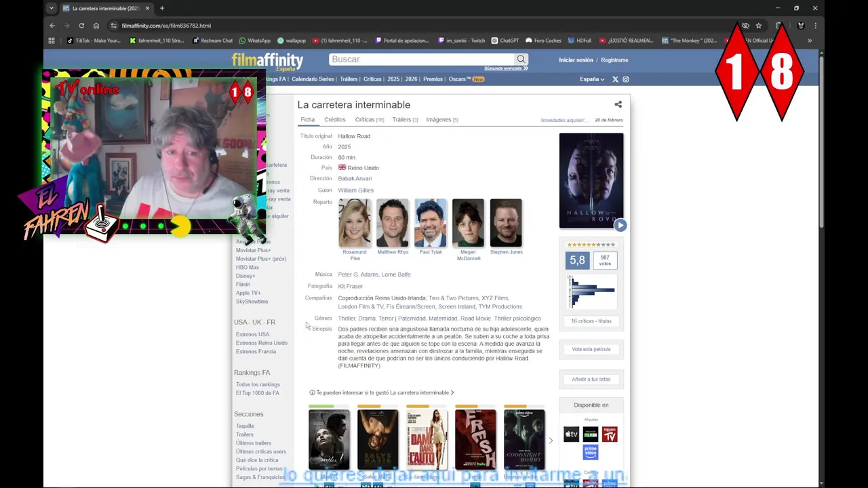Open the Fresh movie recommendation poster
The image size is (868, 488).
[x=475, y=439]
